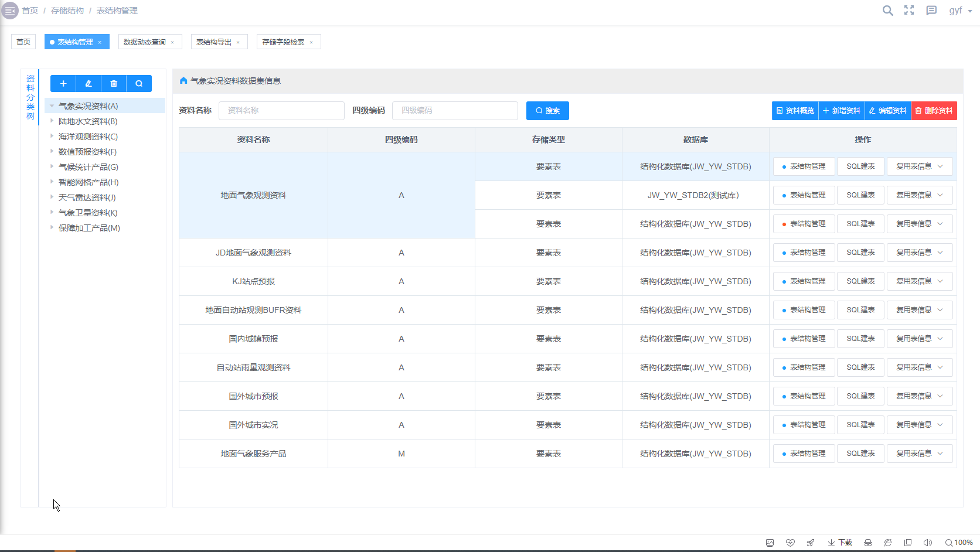
Task: Click the blue 搜索 button
Action: (x=547, y=111)
